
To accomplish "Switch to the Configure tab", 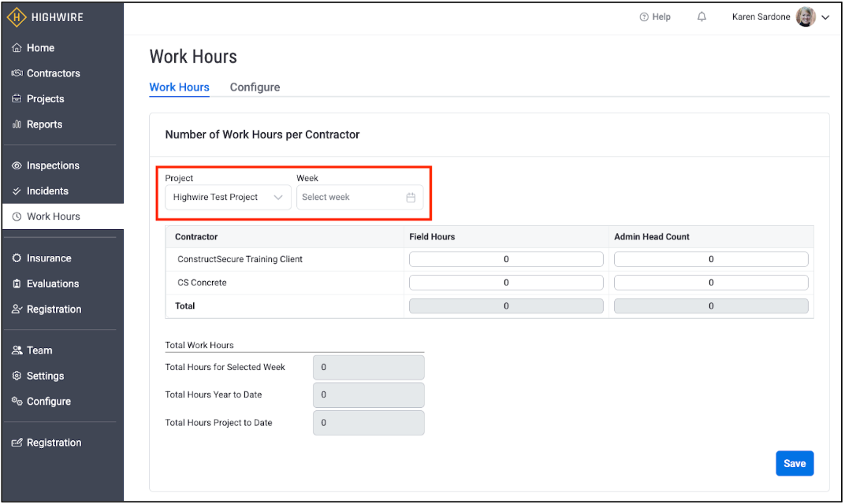I will pos(255,87).
